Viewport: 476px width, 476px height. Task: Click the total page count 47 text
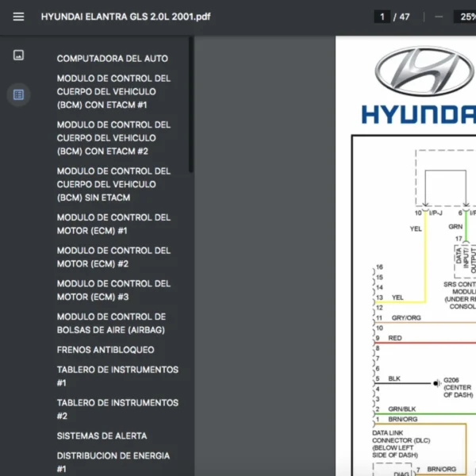pos(405,17)
